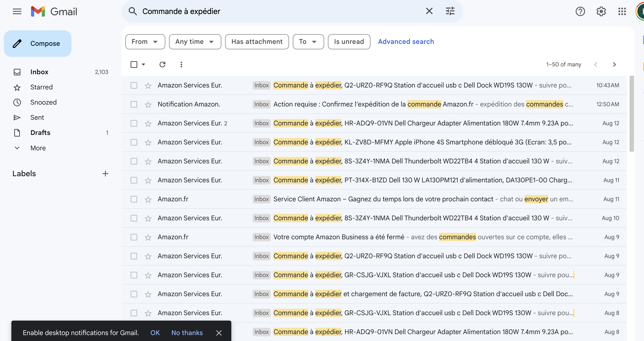
Task: Open the From filter dropdown
Action: pyautogui.click(x=145, y=42)
